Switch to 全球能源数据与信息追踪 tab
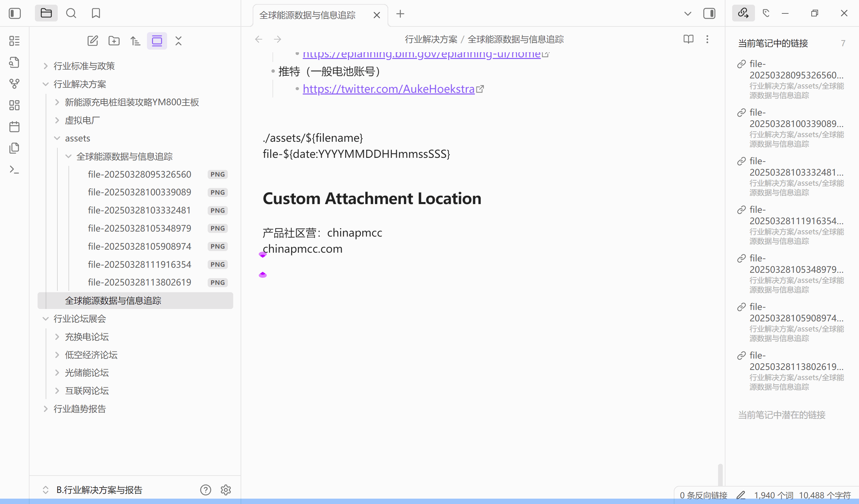 [x=307, y=15]
